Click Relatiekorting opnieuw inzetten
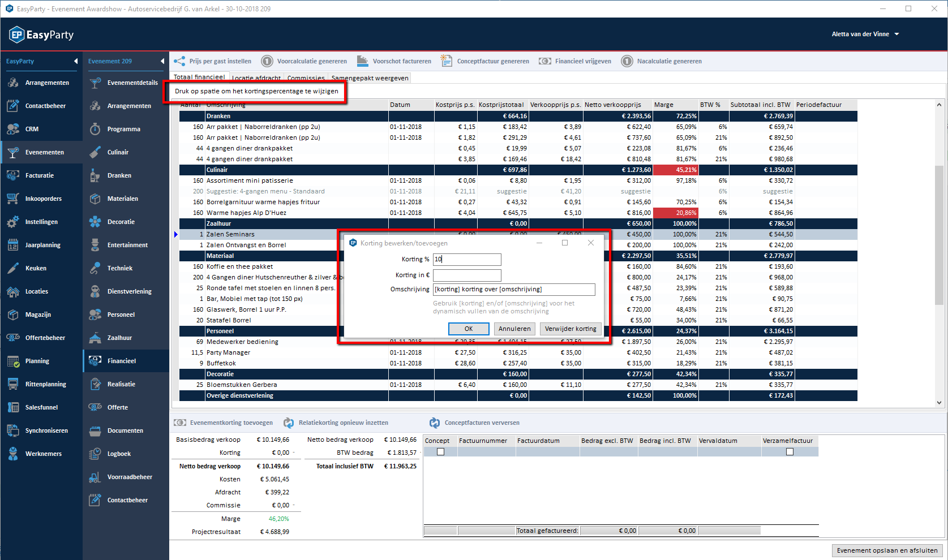 (x=336, y=423)
